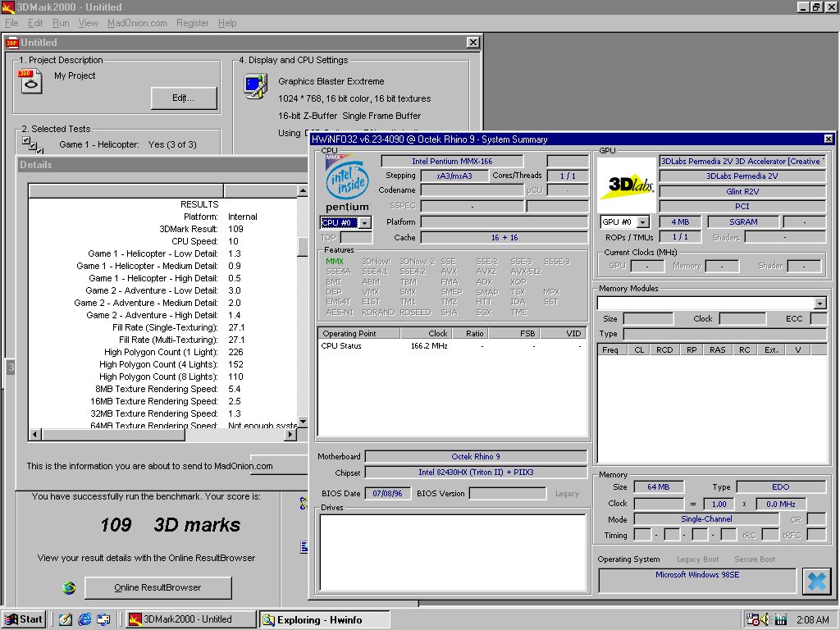The width and height of the screenshot is (840, 630).
Task: Expand the CPU #0 selector dropdown
Action: pos(365,223)
